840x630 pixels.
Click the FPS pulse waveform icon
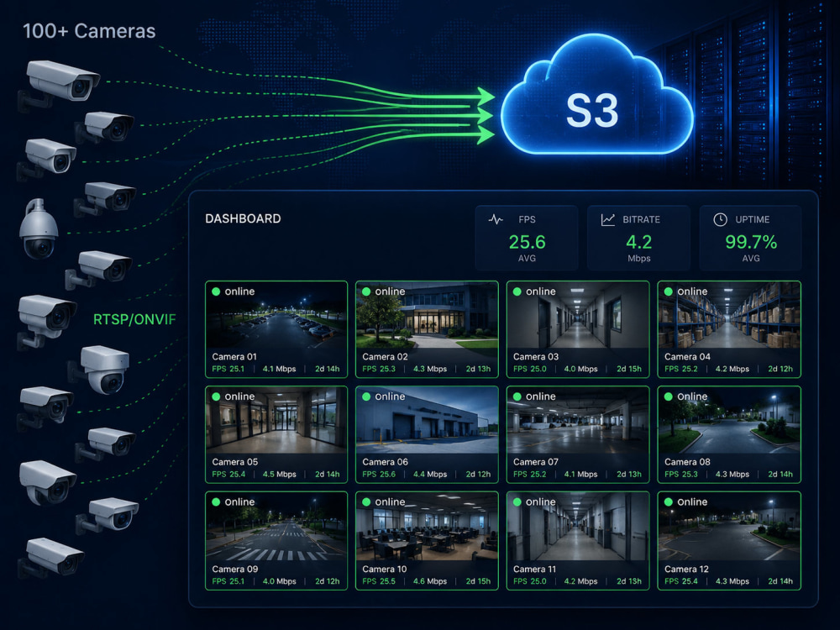tap(496, 219)
